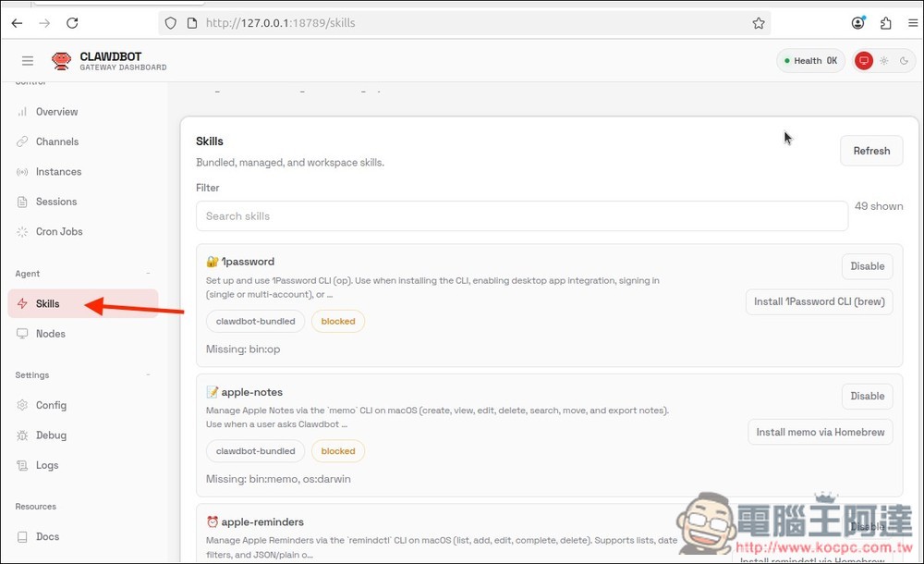924x564 pixels.
Task: Go to Instances in the sidebar
Action: tap(58, 172)
